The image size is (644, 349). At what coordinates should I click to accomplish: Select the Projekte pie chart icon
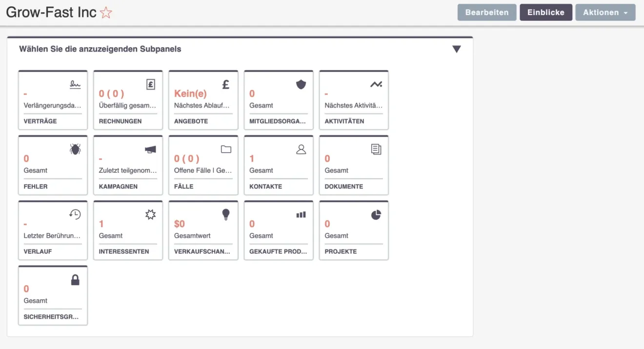[376, 214]
